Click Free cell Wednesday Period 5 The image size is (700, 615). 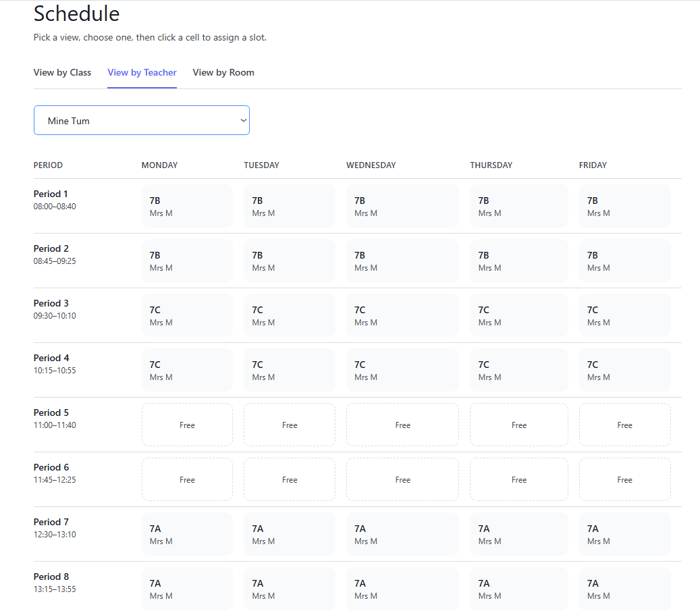click(403, 425)
